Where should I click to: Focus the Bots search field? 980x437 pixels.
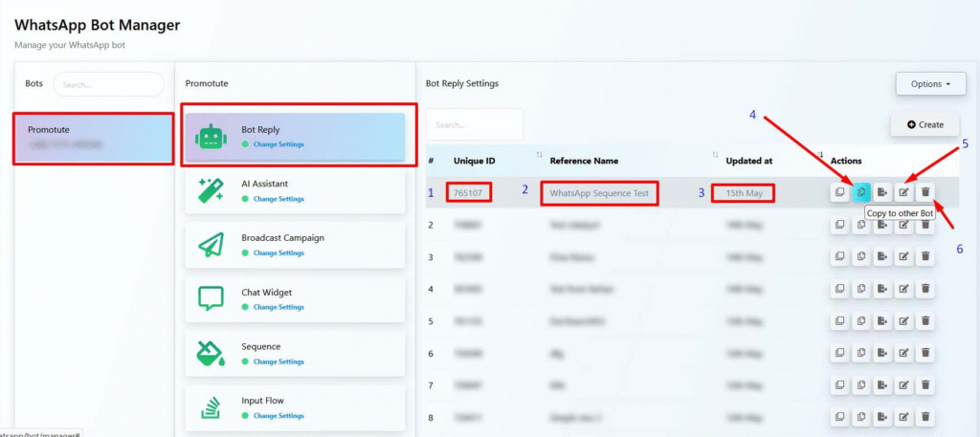tap(109, 84)
